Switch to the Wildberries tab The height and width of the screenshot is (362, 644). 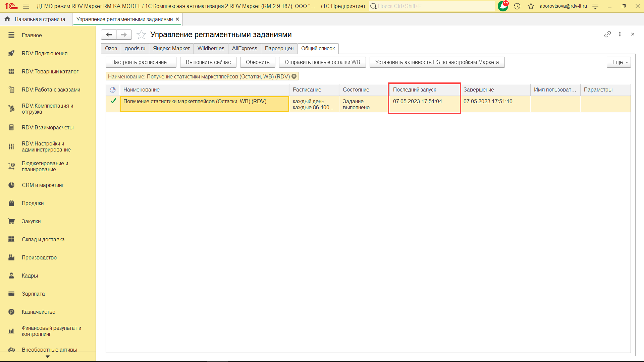pyautogui.click(x=211, y=48)
